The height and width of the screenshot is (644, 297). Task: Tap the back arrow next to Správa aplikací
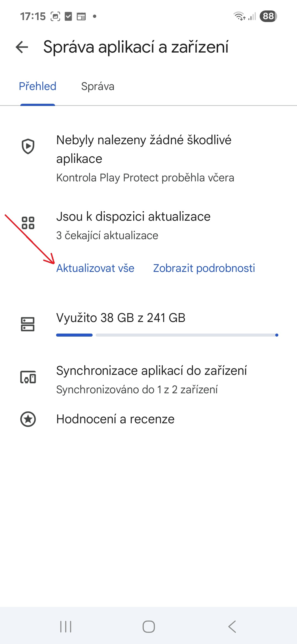[x=21, y=47]
